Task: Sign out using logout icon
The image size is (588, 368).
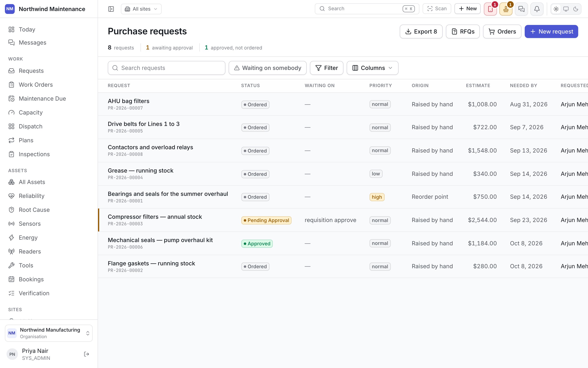Action: click(x=87, y=354)
